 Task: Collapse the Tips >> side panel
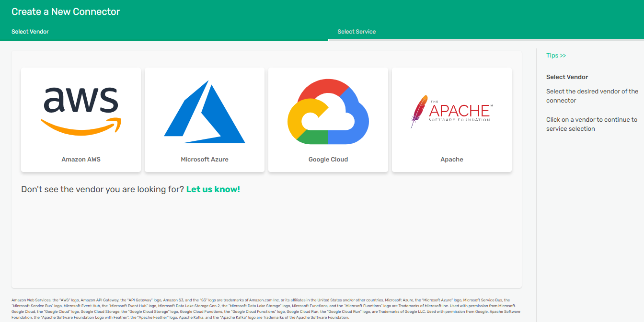click(556, 56)
